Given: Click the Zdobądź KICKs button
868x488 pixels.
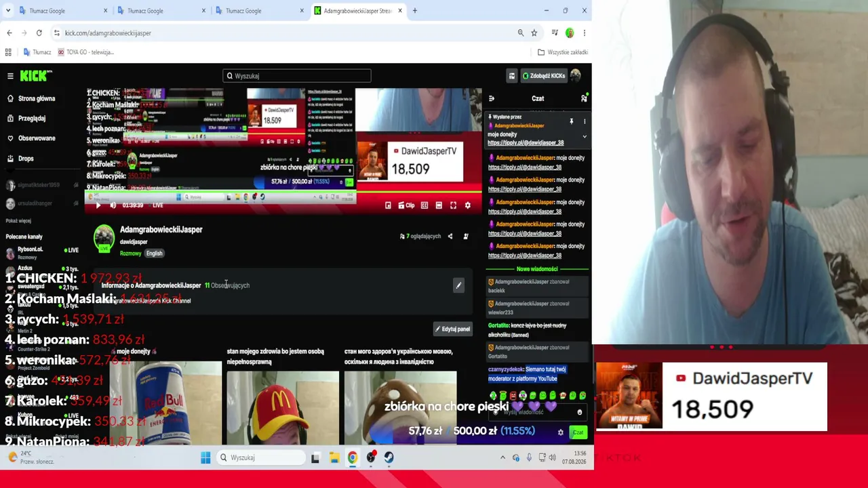Looking at the screenshot, I should coord(543,76).
